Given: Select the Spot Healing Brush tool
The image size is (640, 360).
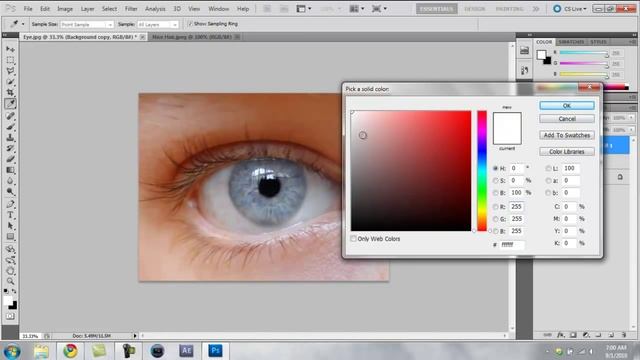Looking at the screenshot, I should pos(10,116).
